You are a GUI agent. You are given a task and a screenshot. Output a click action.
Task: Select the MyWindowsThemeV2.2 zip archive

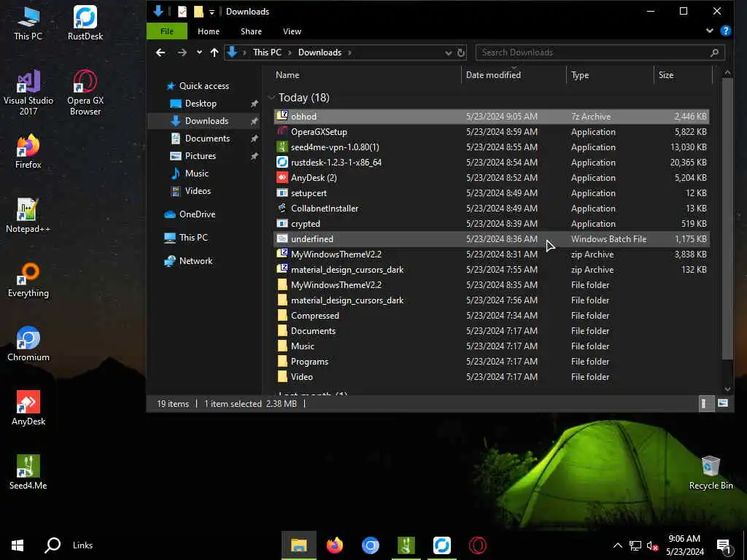[x=492, y=254]
